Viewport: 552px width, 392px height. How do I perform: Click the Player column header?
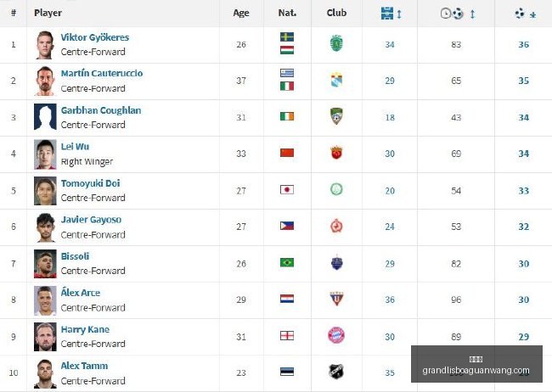(48, 13)
